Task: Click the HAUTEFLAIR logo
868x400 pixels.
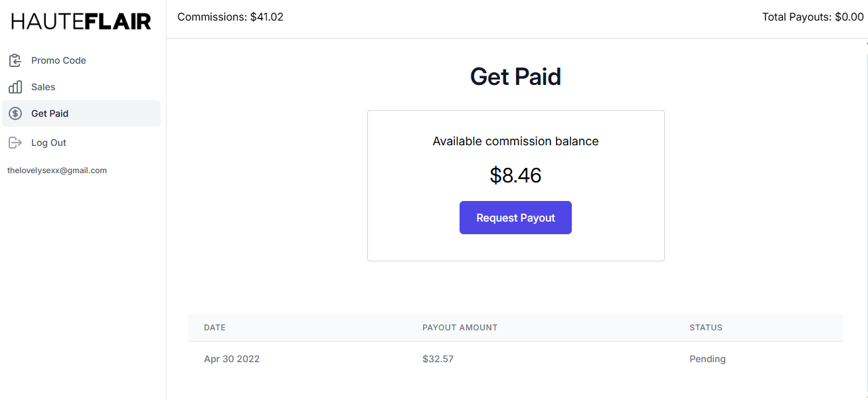Action: click(81, 21)
